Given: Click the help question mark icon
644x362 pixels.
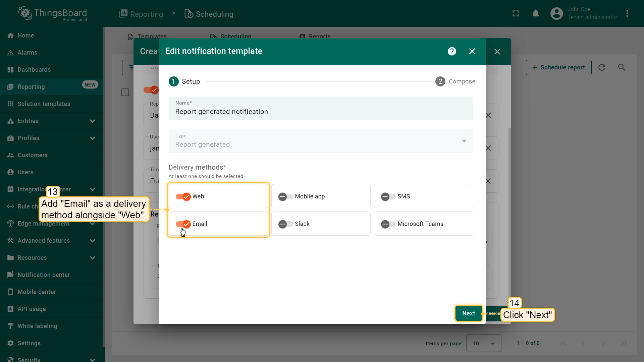Looking at the screenshot, I should pos(452,51).
